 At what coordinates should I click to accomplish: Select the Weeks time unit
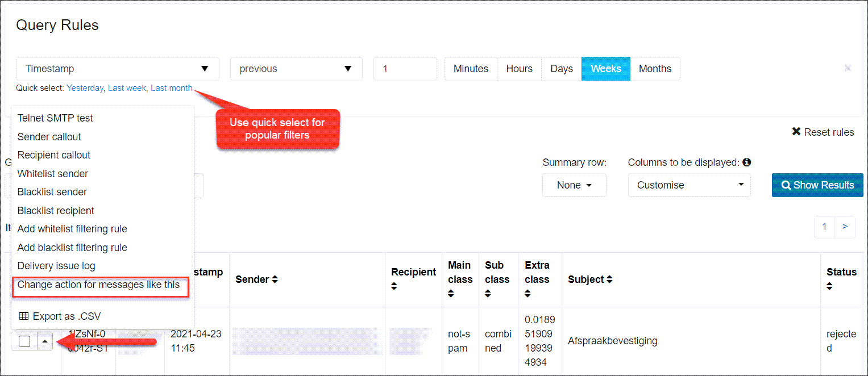pos(605,69)
